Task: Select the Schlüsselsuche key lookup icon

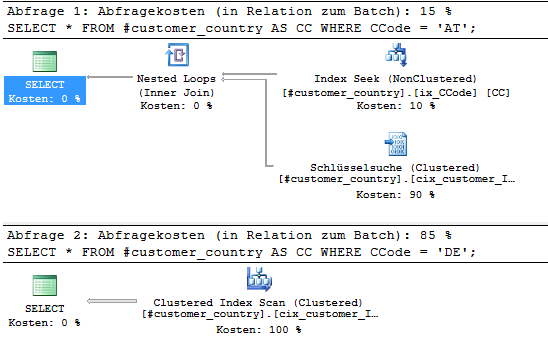Action: coord(396,144)
